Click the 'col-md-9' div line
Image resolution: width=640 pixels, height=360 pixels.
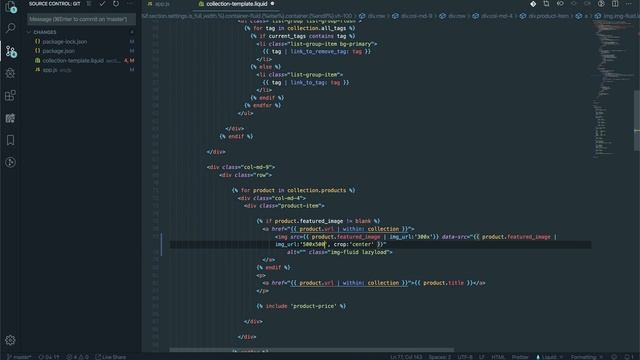tap(241, 167)
